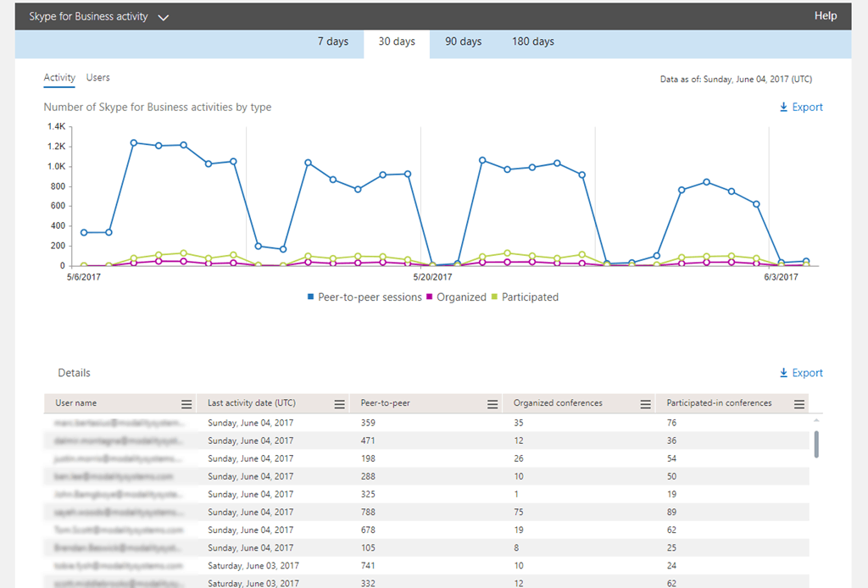Open the Help link
The image size is (868, 588).
(x=825, y=16)
